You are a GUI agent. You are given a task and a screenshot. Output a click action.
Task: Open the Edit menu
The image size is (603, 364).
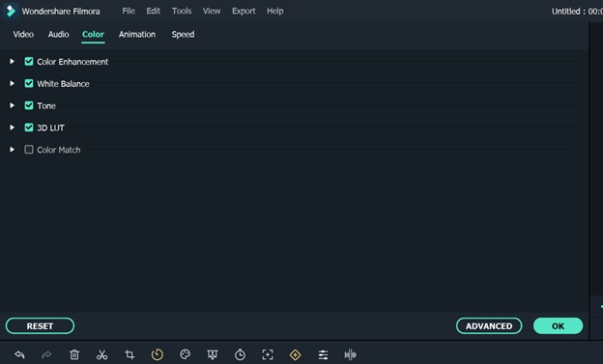[x=153, y=12]
